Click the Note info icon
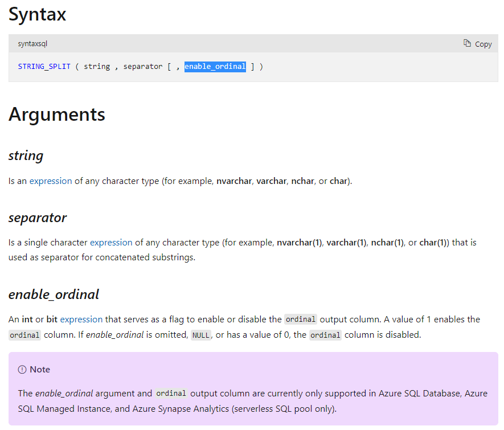 pyautogui.click(x=22, y=370)
